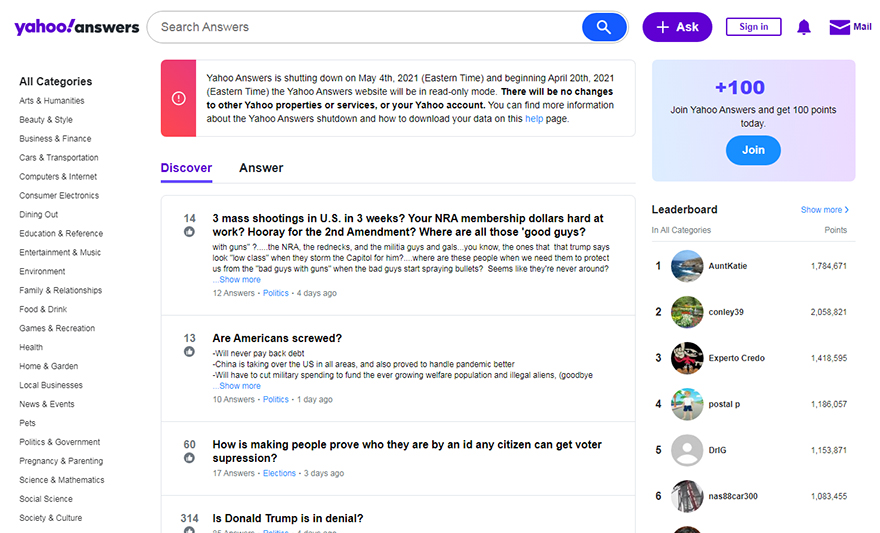The image size is (880, 533).
Task: Open the Pregnancy & Parenting category
Action: click(x=61, y=461)
